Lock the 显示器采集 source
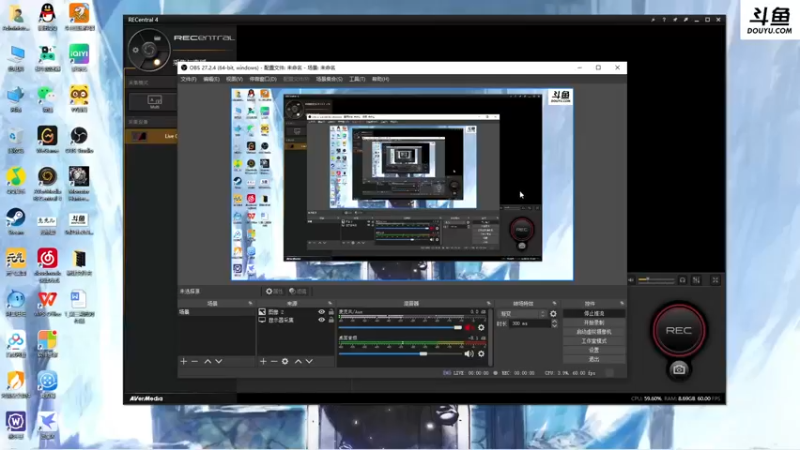This screenshot has height=450, width=800. [x=331, y=320]
